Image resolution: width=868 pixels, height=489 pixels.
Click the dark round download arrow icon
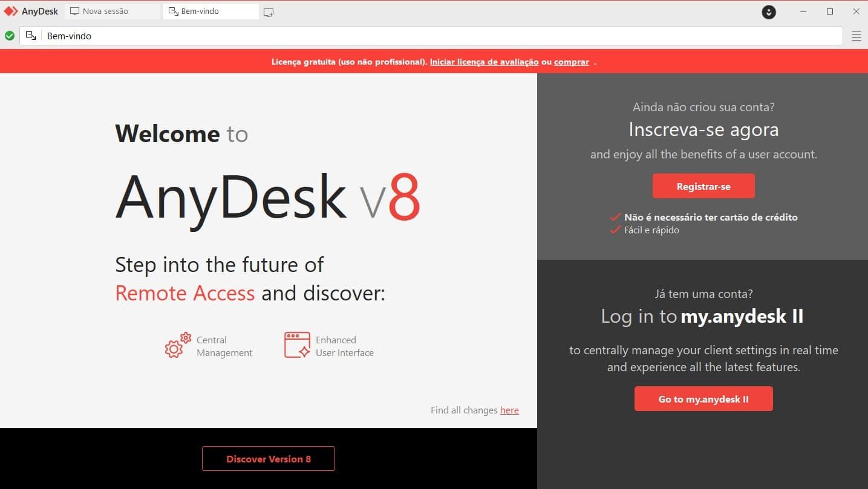[x=769, y=11]
